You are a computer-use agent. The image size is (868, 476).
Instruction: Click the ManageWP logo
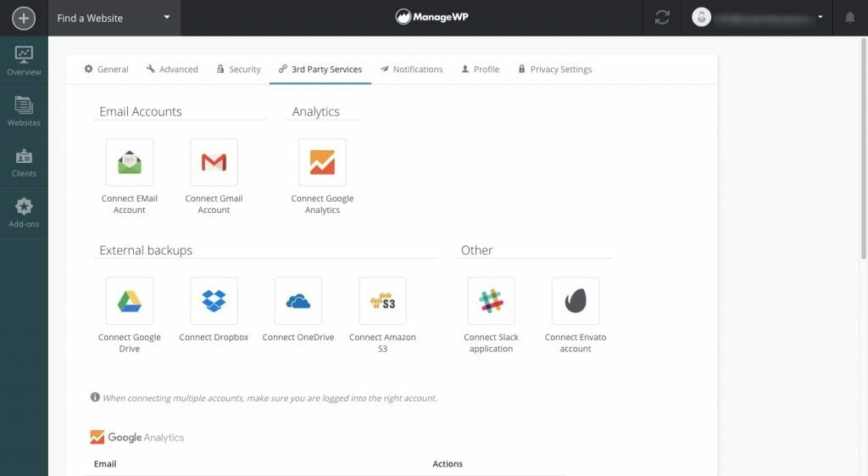431,17
